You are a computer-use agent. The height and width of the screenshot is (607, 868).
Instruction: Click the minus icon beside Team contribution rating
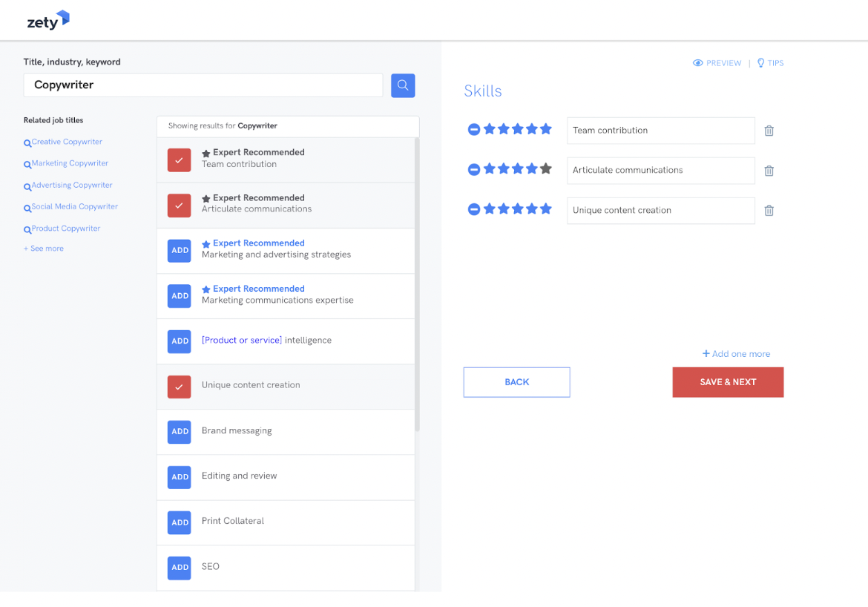[x=474, y=130]
